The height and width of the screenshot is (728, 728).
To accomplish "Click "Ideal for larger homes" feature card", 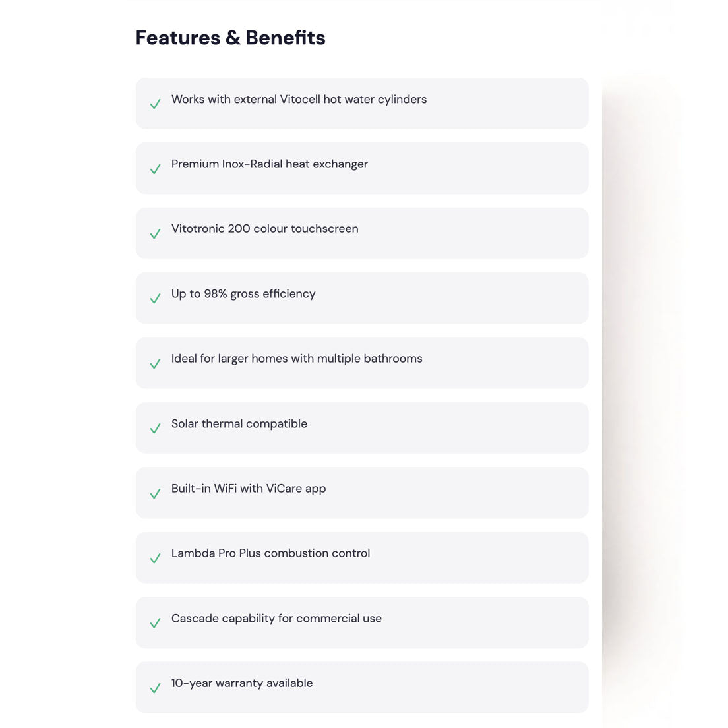I will pyautogui.click(x=362, y=363).
